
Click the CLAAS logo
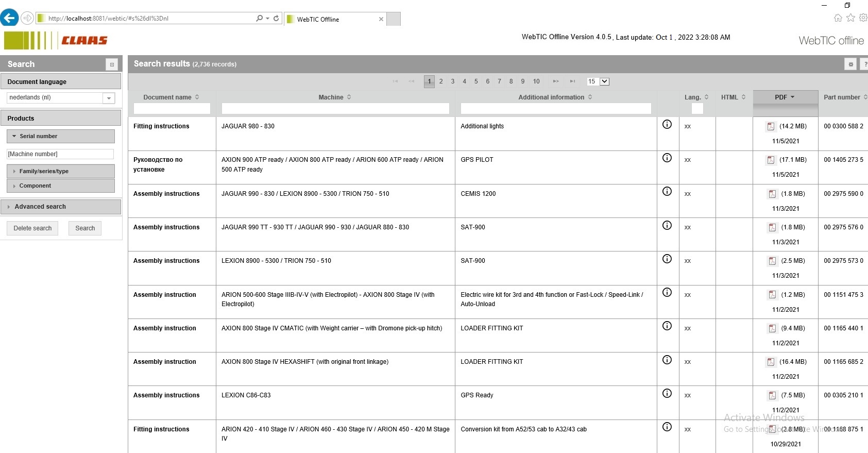(x=56, y=40)
